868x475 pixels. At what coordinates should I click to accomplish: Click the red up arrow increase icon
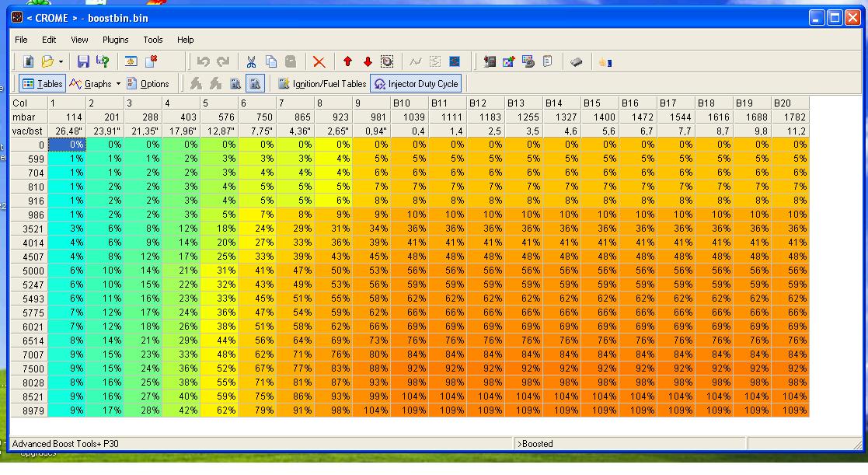point(347,61)
